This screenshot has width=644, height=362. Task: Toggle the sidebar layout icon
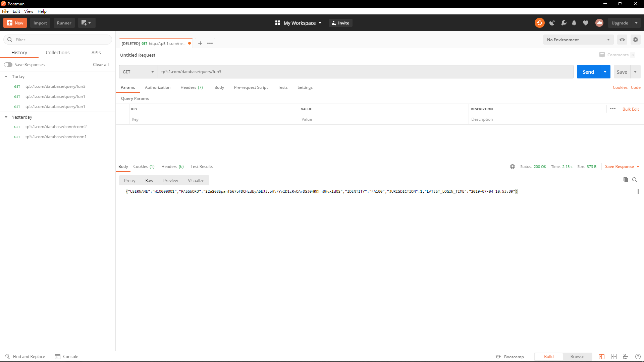pos(602,357)
